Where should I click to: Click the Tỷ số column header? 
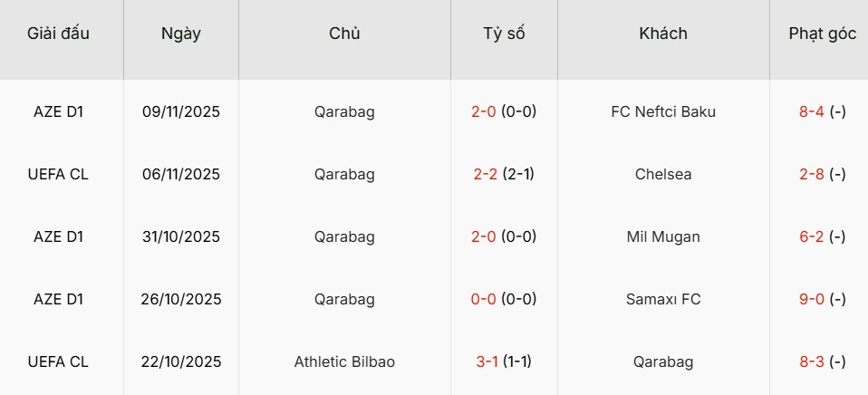click(504, 34)
